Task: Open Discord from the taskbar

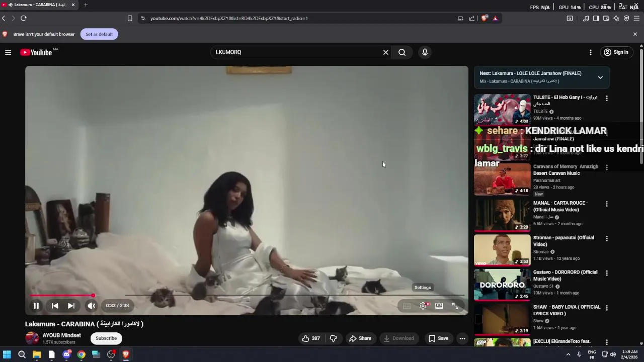Action: pos(66,354)
